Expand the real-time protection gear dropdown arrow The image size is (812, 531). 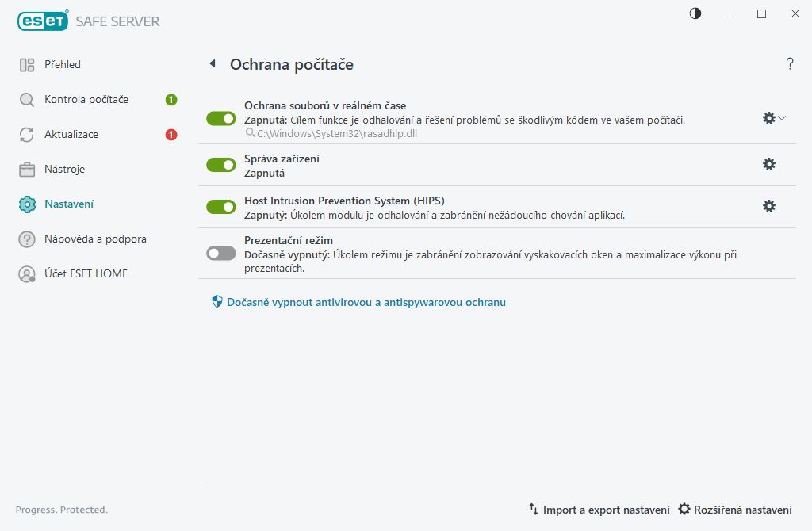tap(782, 118)
